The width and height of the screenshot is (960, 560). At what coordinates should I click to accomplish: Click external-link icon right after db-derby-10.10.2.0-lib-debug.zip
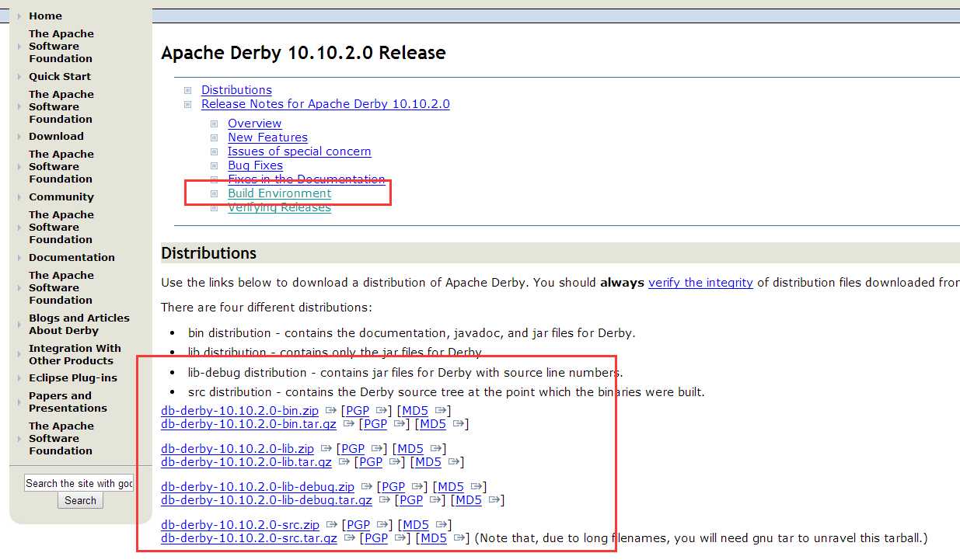(x=367, y=486)
